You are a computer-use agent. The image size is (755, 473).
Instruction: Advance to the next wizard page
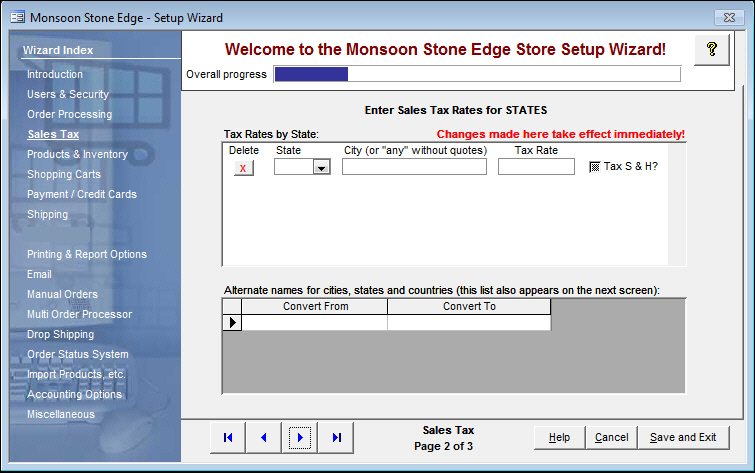pos(300,437)
